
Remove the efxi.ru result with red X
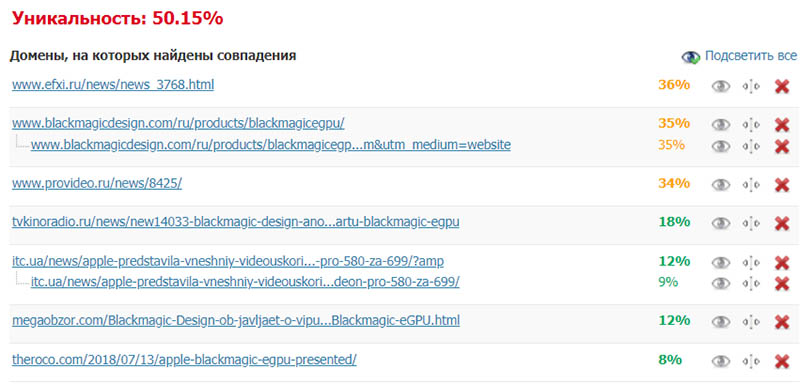(782, 86)
